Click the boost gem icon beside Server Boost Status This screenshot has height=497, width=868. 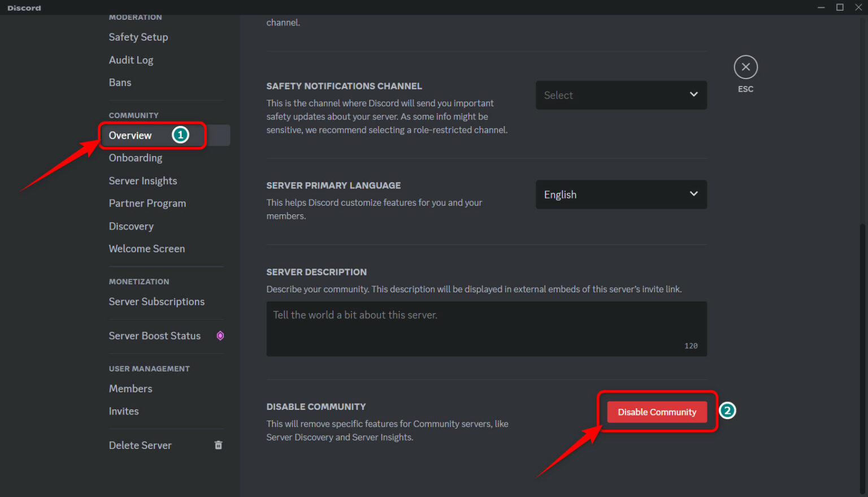(x=220, y=335)
